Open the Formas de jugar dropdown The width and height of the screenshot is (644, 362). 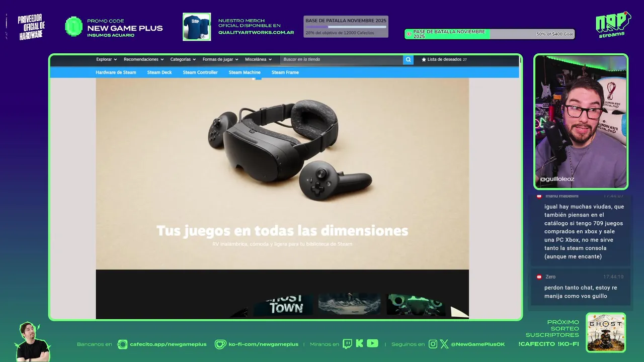point(220,59)
